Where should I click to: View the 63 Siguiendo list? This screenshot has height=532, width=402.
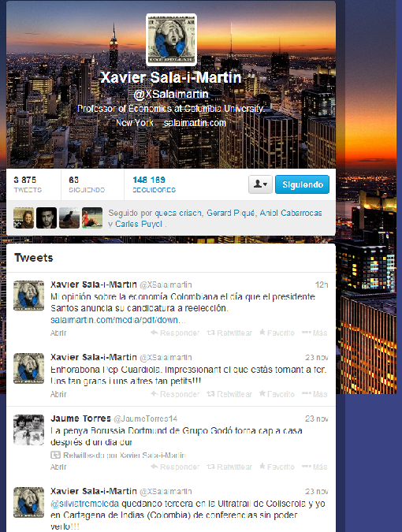click(x=87, y=184)
